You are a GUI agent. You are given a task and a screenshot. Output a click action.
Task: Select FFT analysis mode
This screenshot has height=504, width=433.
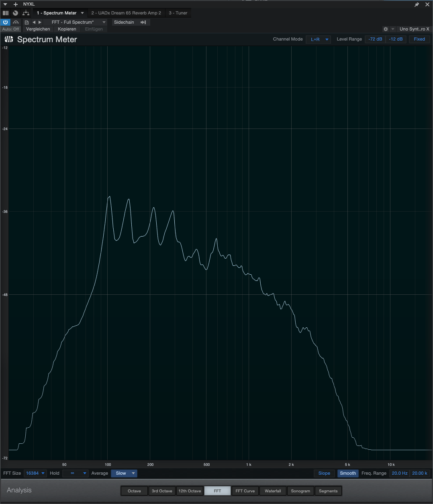[217, 491]
